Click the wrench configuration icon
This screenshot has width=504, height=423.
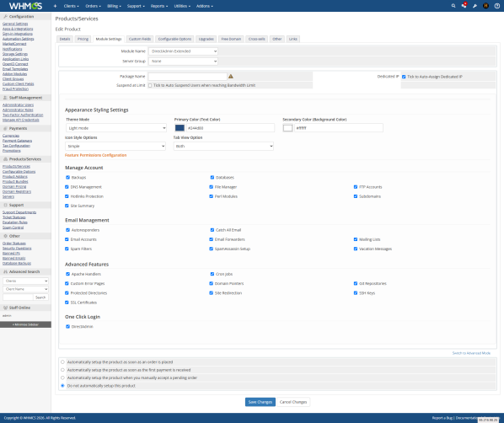click(475, 6)
